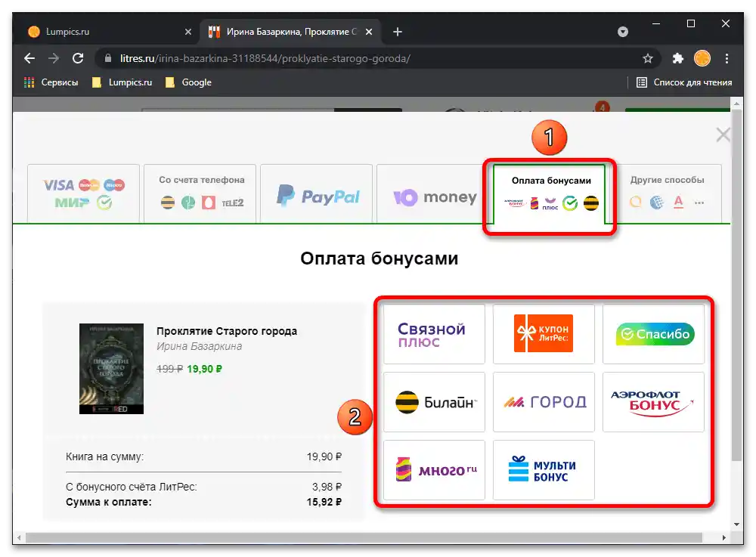Close the Ирина Базаркина tab
The height and width of the screenshot is (557, 756).
click(369, 32)
